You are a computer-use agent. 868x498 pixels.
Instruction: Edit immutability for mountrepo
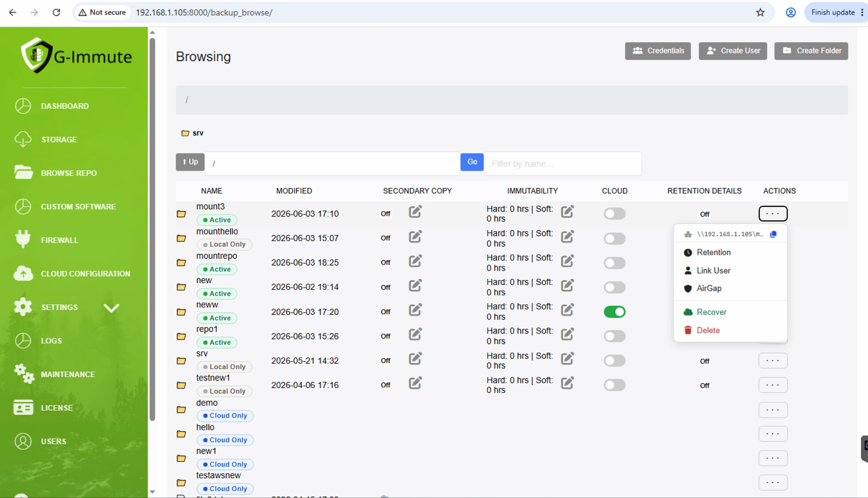tap(567, 261)
